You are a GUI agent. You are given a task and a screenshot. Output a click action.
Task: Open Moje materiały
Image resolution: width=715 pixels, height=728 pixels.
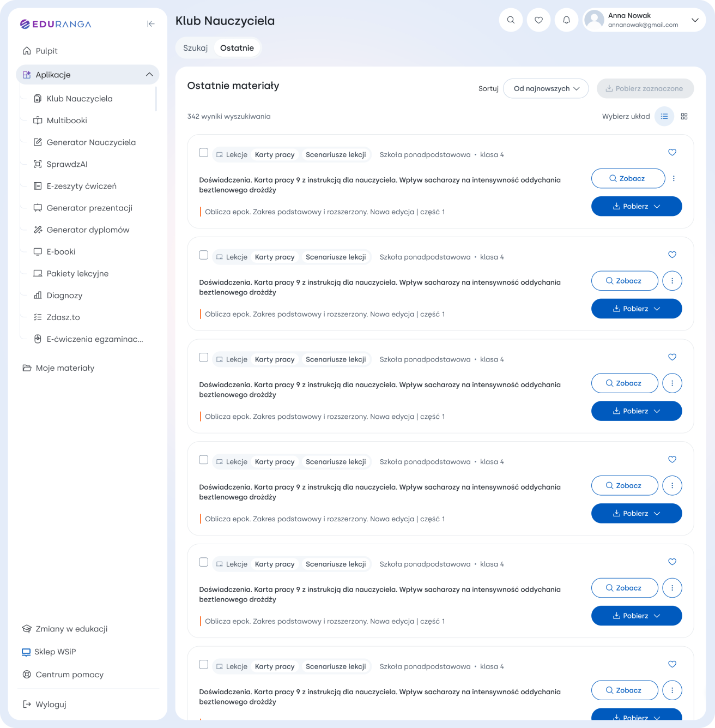[58, 368]
